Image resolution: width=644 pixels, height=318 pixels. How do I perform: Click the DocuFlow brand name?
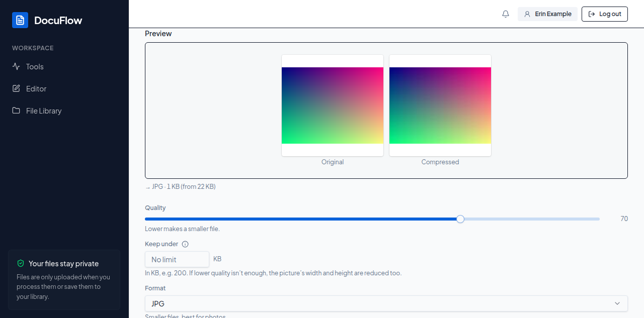click(58, 20)
